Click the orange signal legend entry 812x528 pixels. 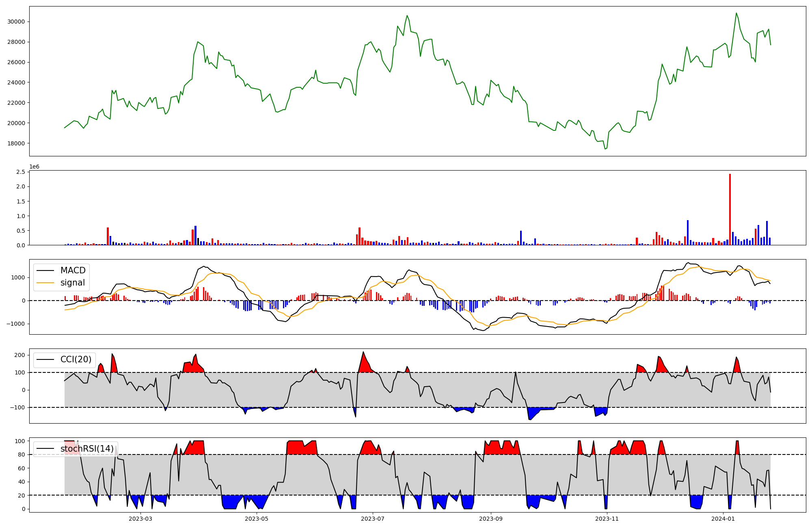(x=73, y=283)
